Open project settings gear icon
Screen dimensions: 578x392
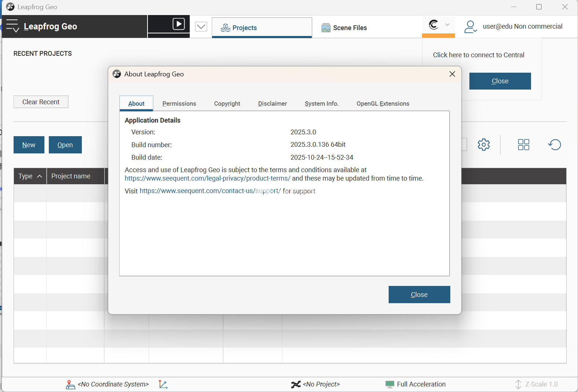[x=484, y=145]
